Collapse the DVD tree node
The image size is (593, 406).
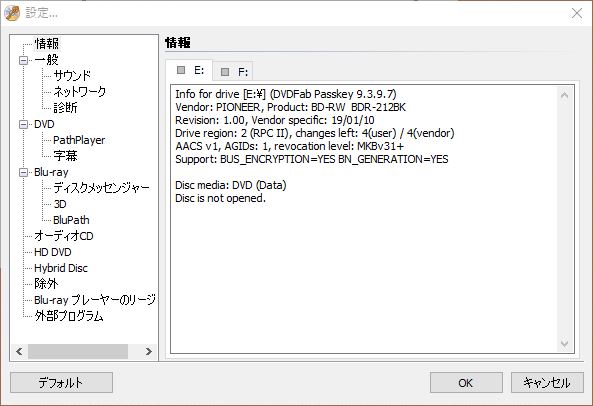point(23,124)
